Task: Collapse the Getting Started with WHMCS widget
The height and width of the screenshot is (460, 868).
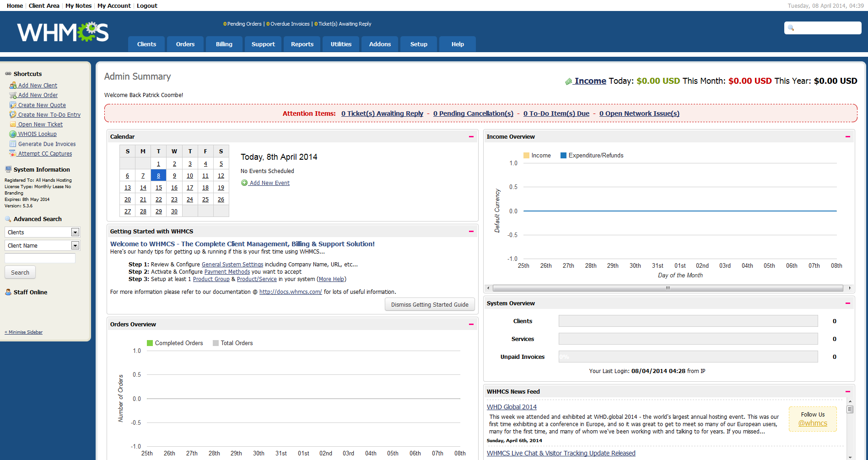Action: tap(471, 232)
